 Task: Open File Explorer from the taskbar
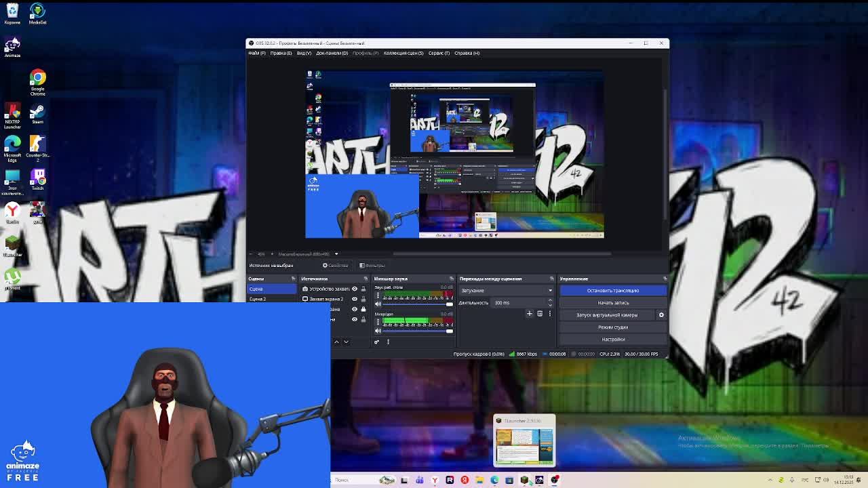pyautogui.click(x=479, y=480)
